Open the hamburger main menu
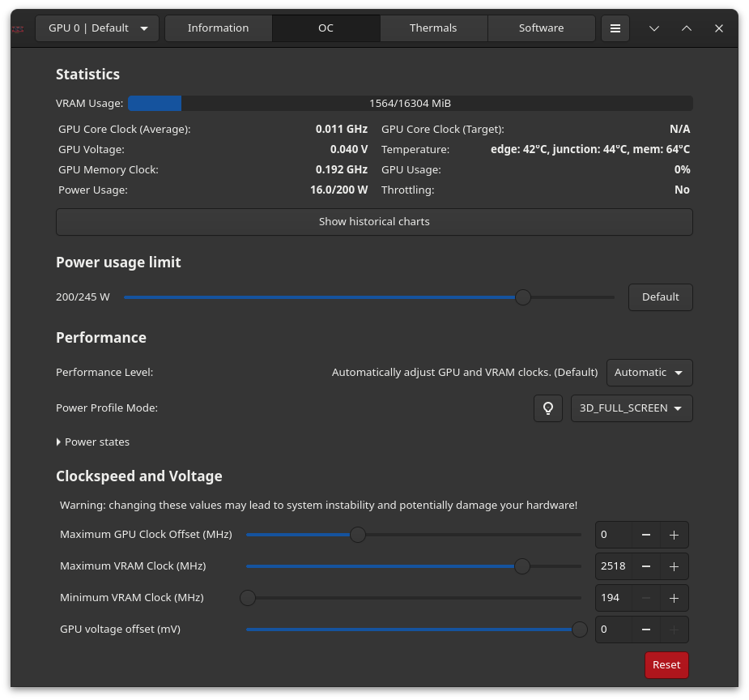749x700 pixels. [x=615, y=28]
